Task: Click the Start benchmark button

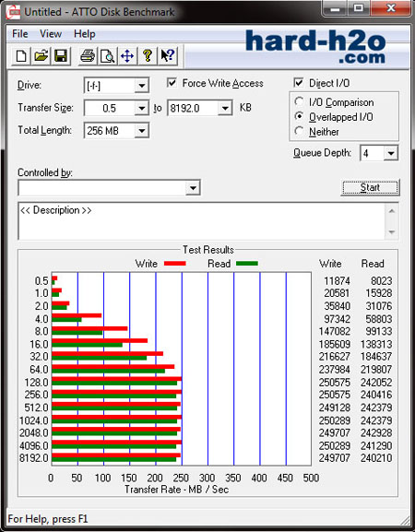Action: point(370,187)
